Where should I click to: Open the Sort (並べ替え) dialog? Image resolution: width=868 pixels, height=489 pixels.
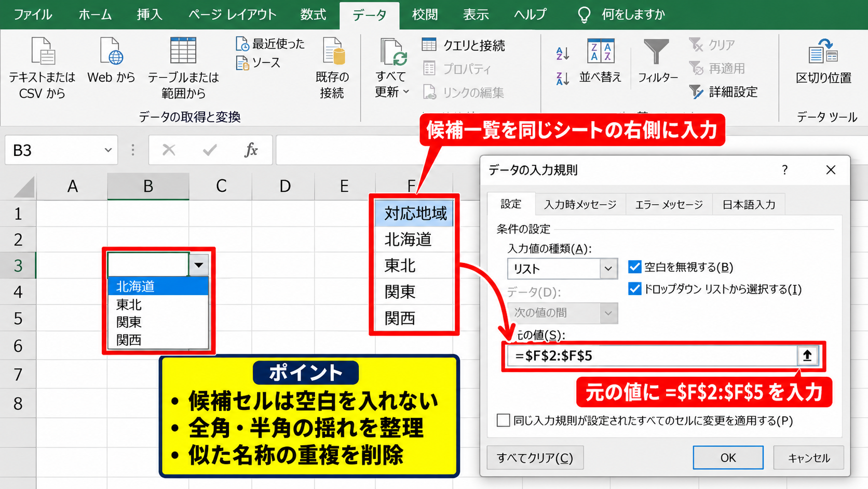click(601, 61)
